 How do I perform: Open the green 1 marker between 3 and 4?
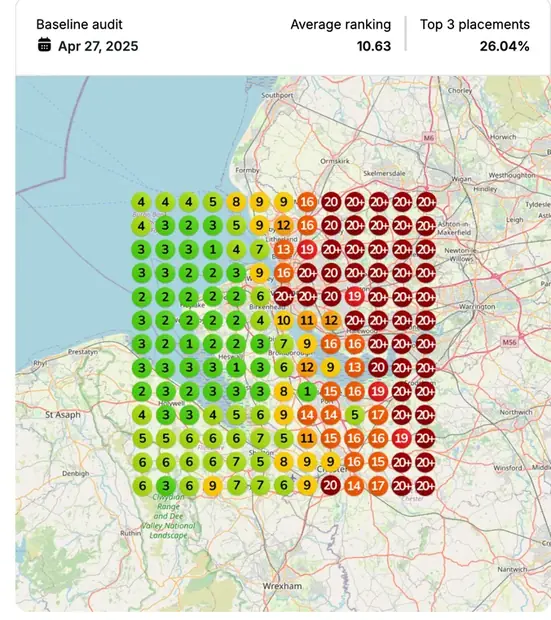[x=212, y=250]
